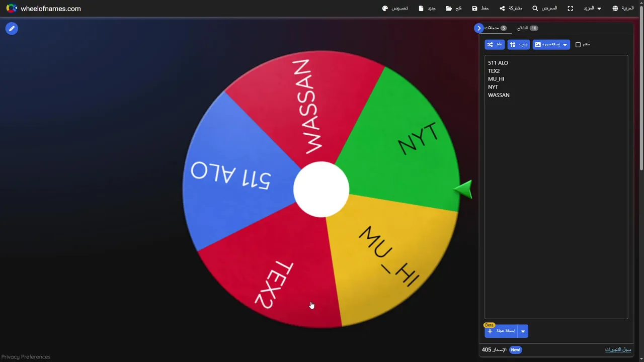644x362 pixels.
Task: Save the wheel using حفظ
Action: tap(480, 9)
